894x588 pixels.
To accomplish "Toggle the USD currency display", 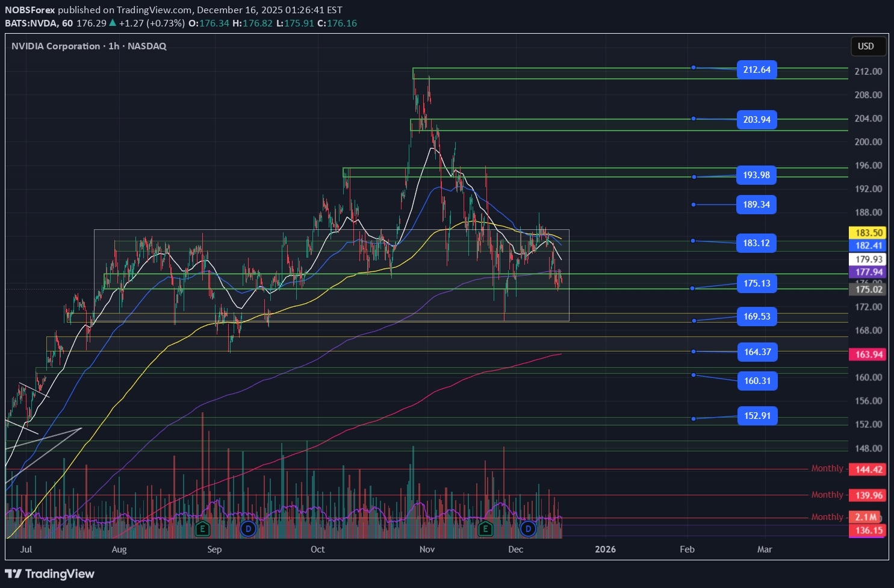I will coord(868,46).
